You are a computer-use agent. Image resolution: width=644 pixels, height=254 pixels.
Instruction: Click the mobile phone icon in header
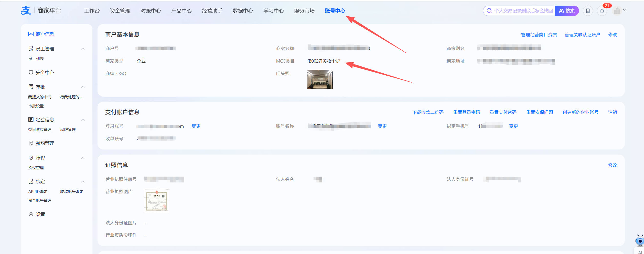coord(588,11)
